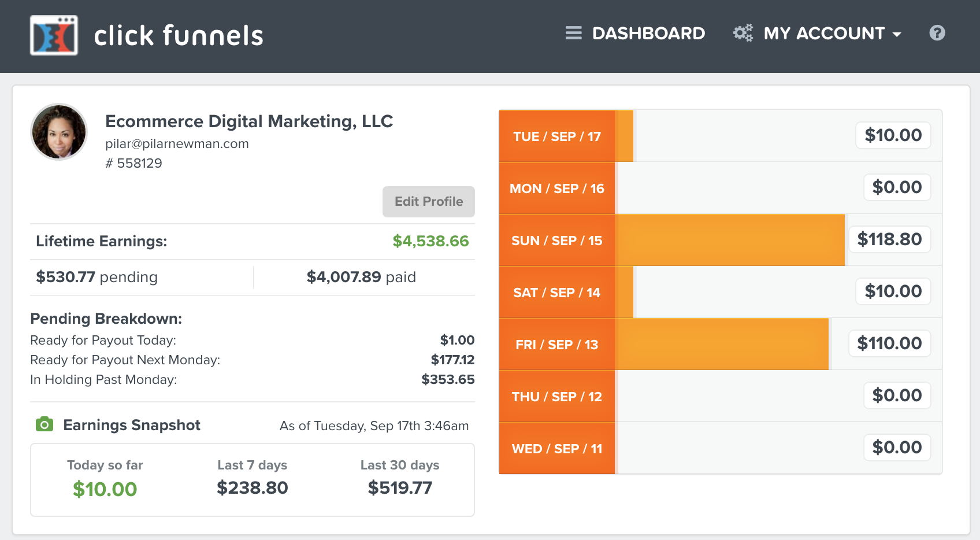Click the $4,007.89 paid amount
The width and height of the screenshot is (980, 540).
344,277
